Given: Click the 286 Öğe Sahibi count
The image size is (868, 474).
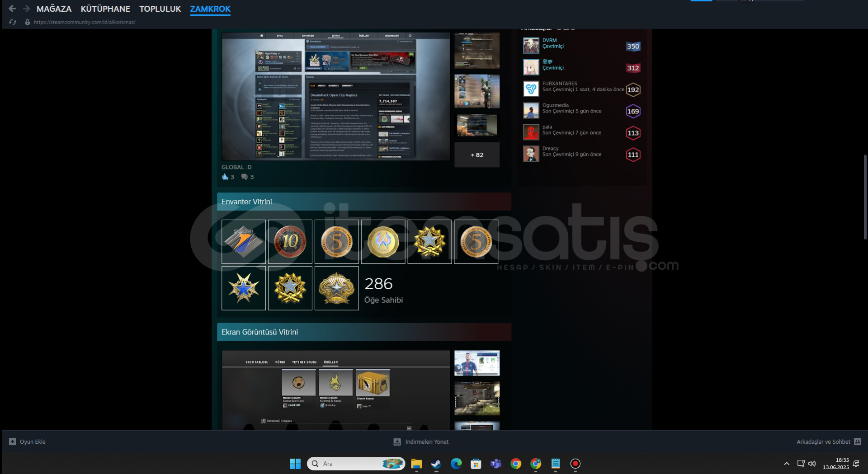Looking at the screenshot, I should [383, 290].
